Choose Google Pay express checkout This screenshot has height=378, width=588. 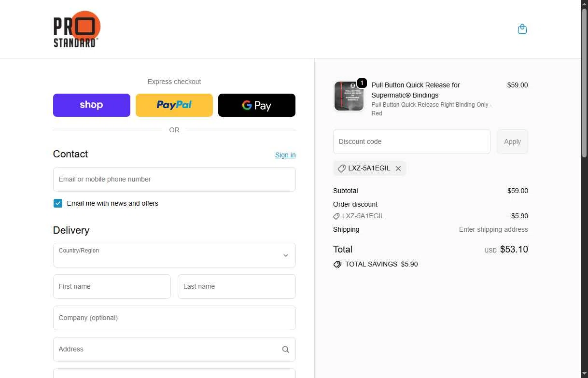(257, 105)
